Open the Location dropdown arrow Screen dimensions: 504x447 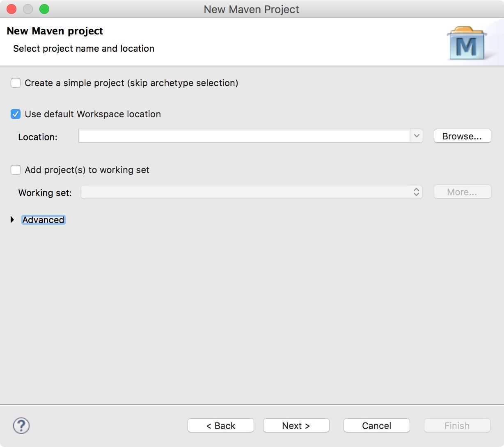(x=417, y=136)
